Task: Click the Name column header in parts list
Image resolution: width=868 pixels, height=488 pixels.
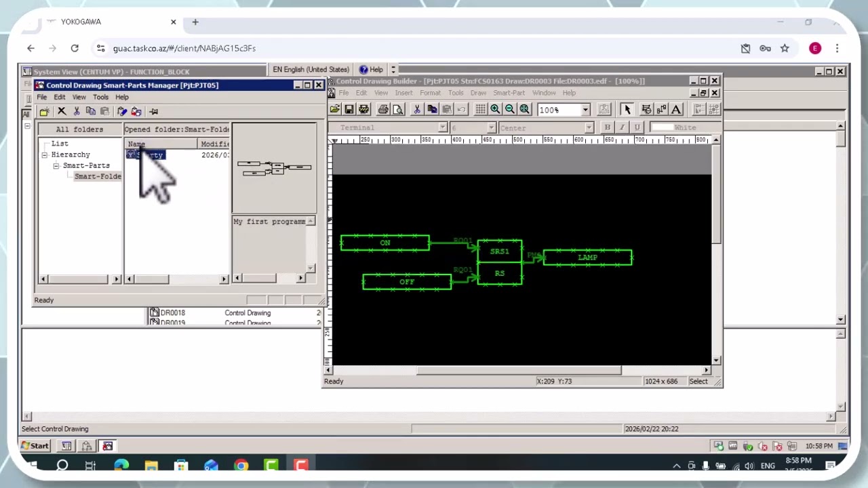Action: (x=161, y=144)
